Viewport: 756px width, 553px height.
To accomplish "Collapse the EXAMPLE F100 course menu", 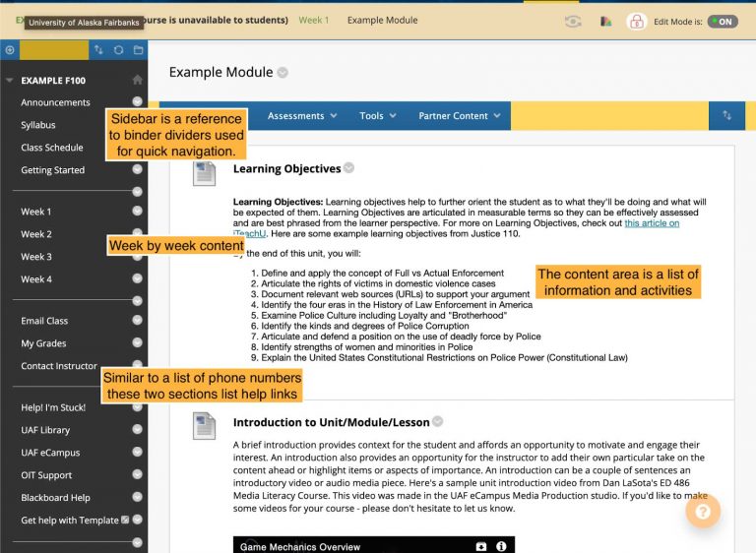I will point(9,80).
